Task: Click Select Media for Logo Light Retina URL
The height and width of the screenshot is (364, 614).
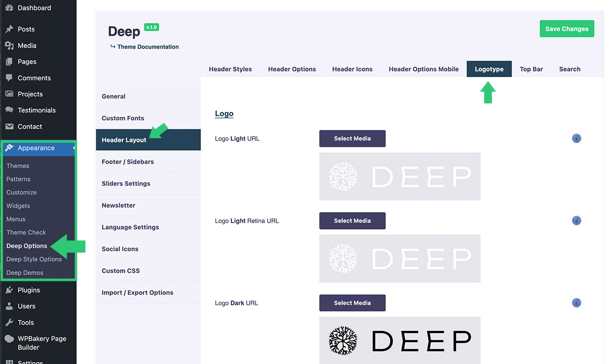Action: (352, 221)
